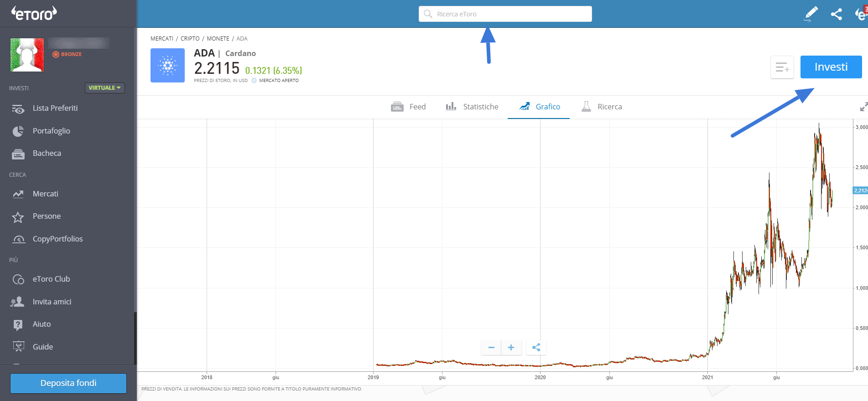Screen dimensions: 868x401
Task: Click the BRONZE tier badge
Action: coord(67,54)
